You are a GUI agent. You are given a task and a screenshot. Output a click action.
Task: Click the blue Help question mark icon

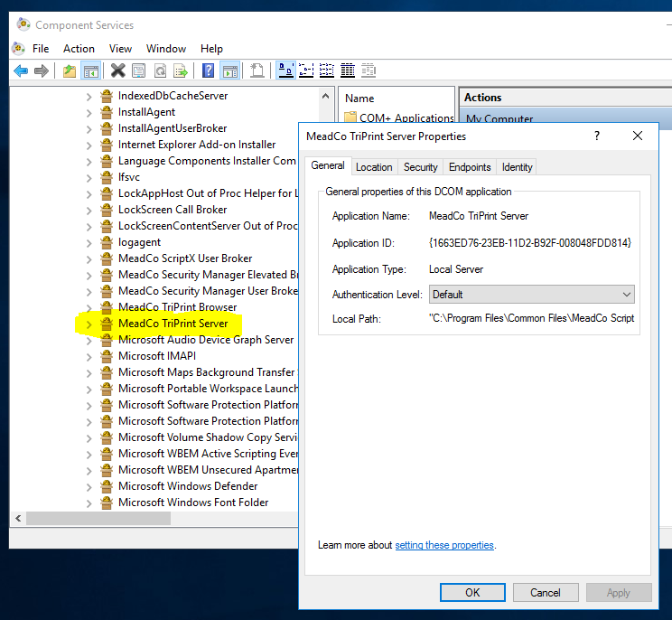coord(208,70)
